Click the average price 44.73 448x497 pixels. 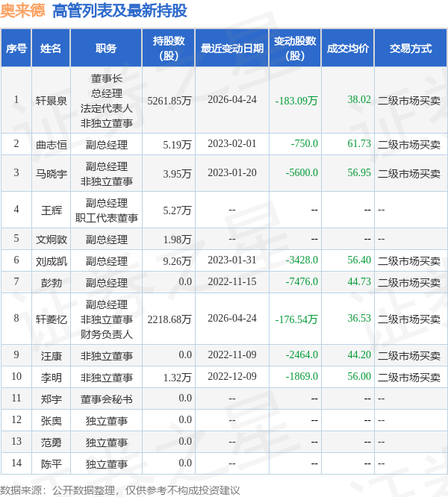[x=359, y=281]
